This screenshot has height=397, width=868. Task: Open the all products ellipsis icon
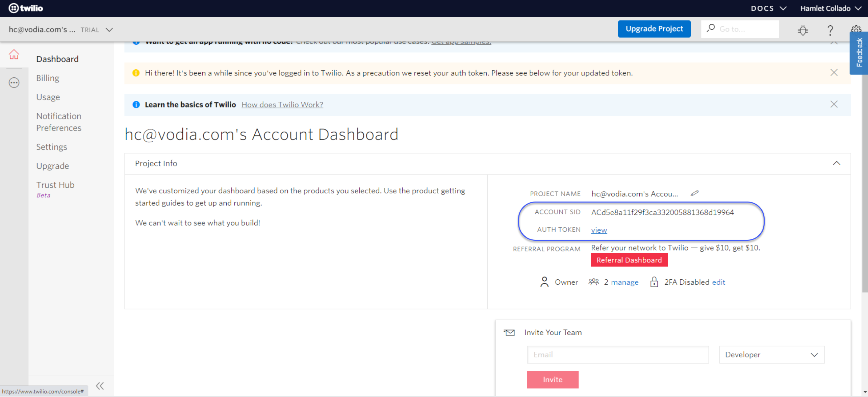coord(14,83)
